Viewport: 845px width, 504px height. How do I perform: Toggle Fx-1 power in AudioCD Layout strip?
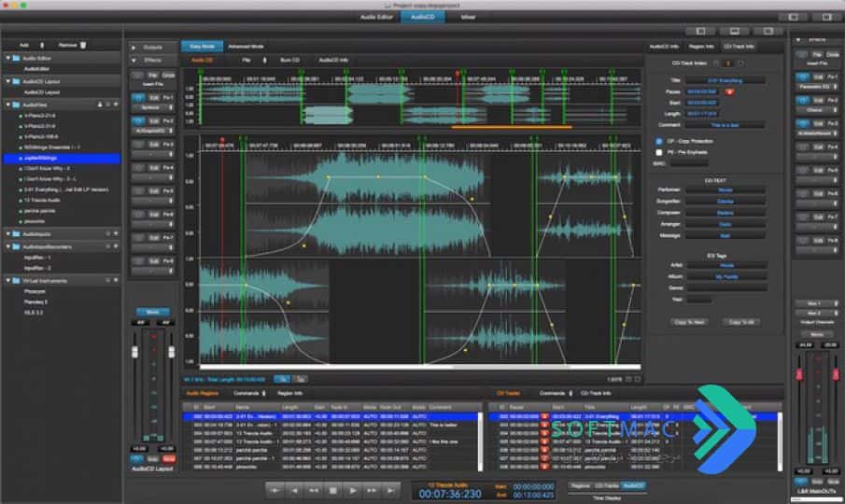pos(138,98)
